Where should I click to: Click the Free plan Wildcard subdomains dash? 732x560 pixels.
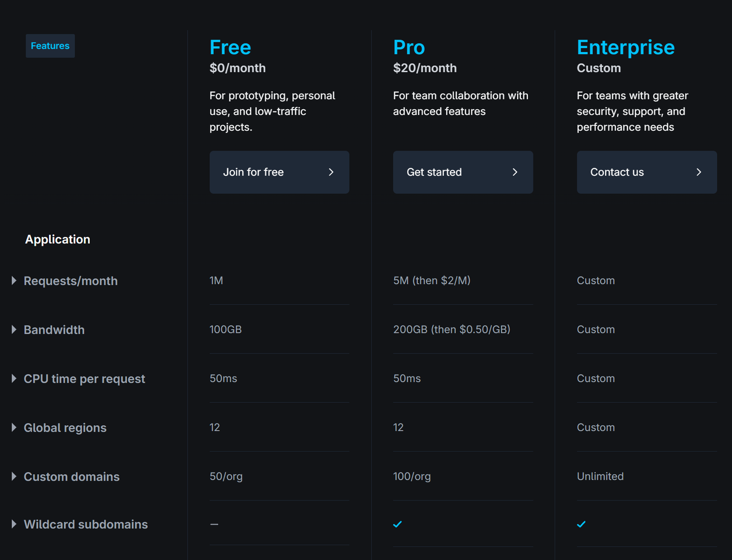click(x=214, y=524)
